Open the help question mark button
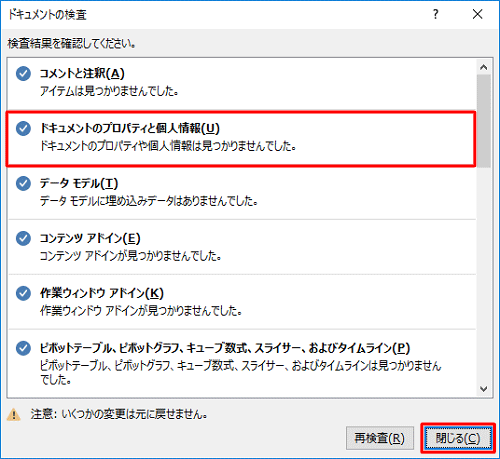500x459 pixels. click(x=435, y=14)
